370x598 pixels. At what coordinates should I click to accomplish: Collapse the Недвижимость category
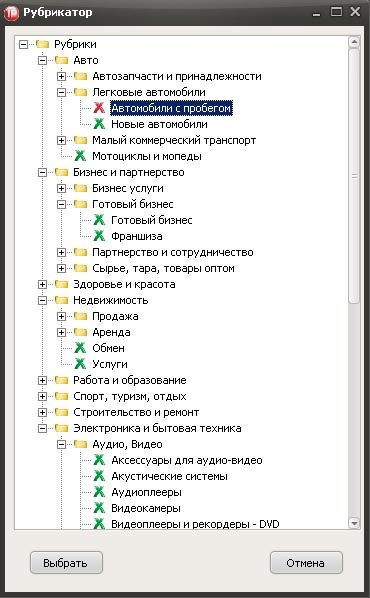(x=43, y=301)
